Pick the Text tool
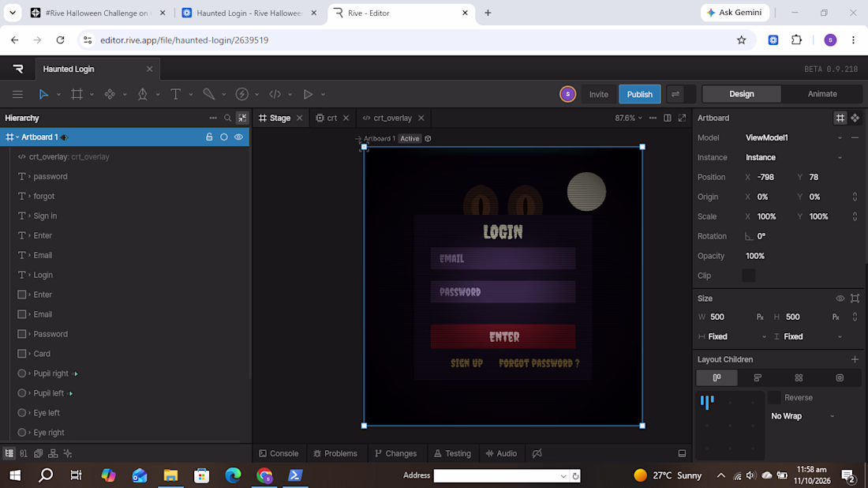 (x=175, y=94)
